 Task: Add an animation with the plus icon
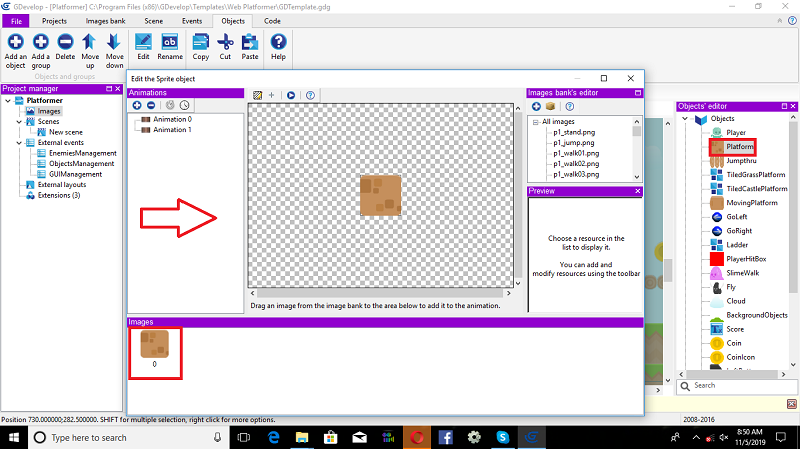click(137, 105)
